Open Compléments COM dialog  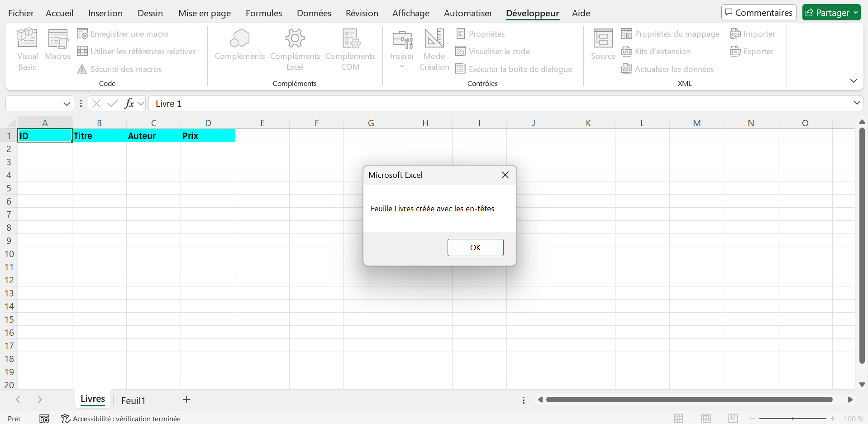point(350,49)
